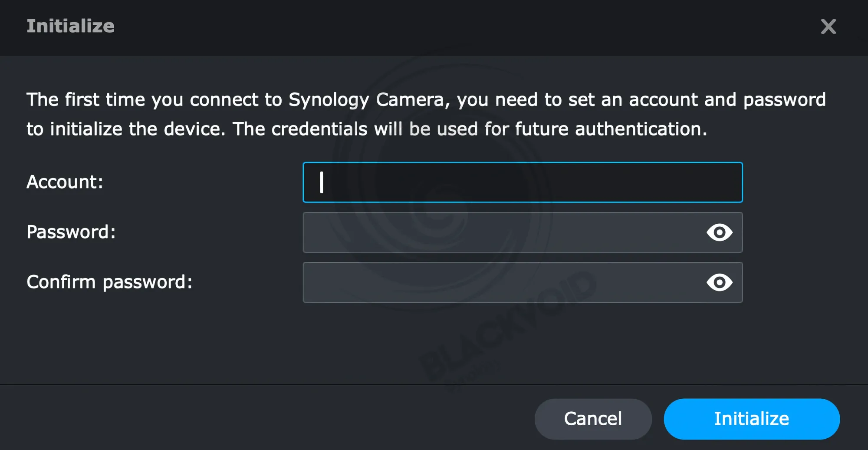Click the "Confirm password:" label
Screen dimensions: 868x450
pos(109,282)
